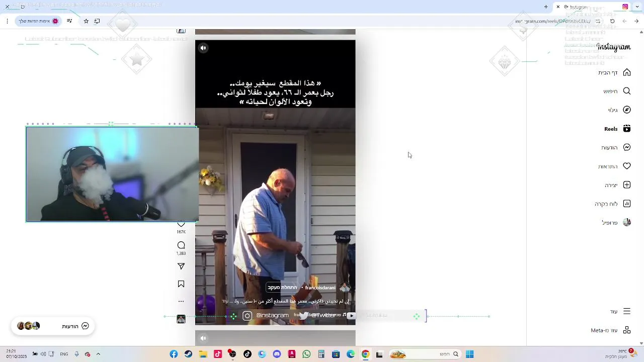Click francoisdarani's avatar on the reel
This screenshot has width=644, height=362.
click(345, 288)
